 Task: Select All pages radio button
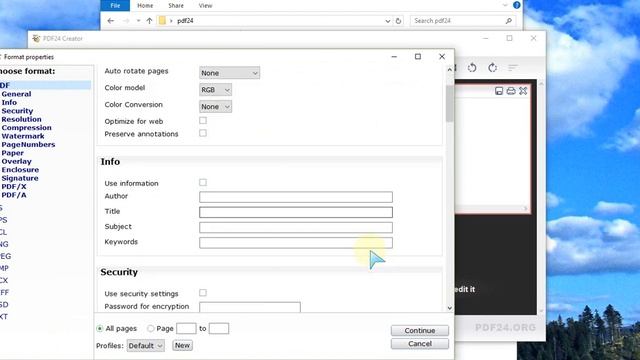tap(100, 328)
